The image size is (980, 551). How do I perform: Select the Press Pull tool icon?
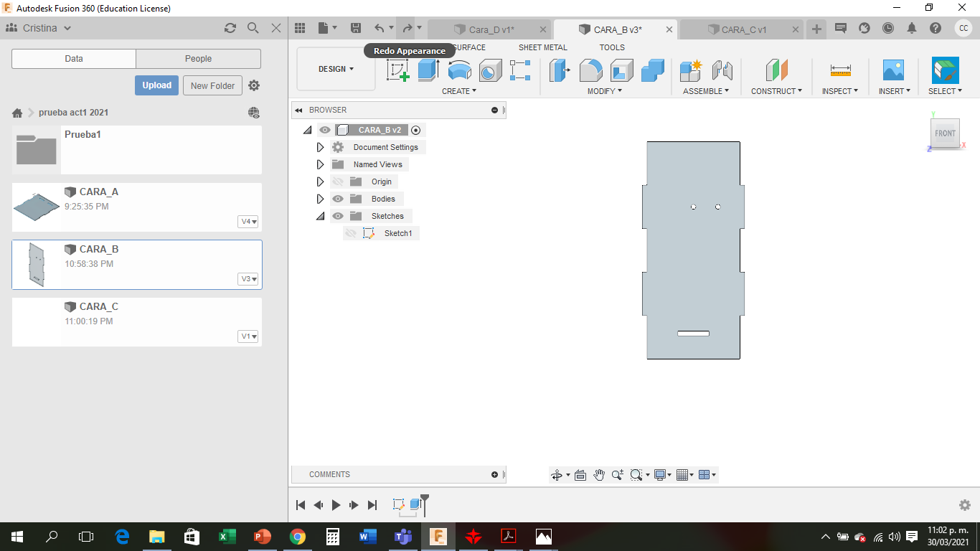coord(560,70)
